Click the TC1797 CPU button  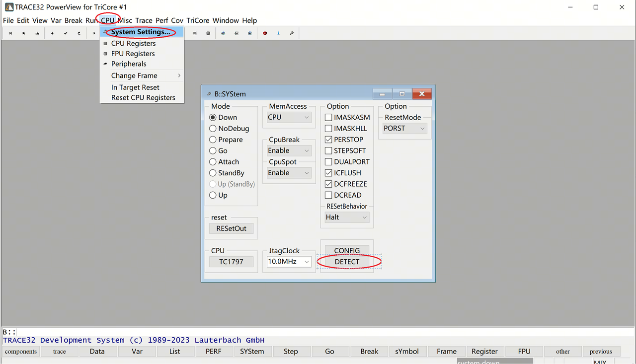point(232,262)
